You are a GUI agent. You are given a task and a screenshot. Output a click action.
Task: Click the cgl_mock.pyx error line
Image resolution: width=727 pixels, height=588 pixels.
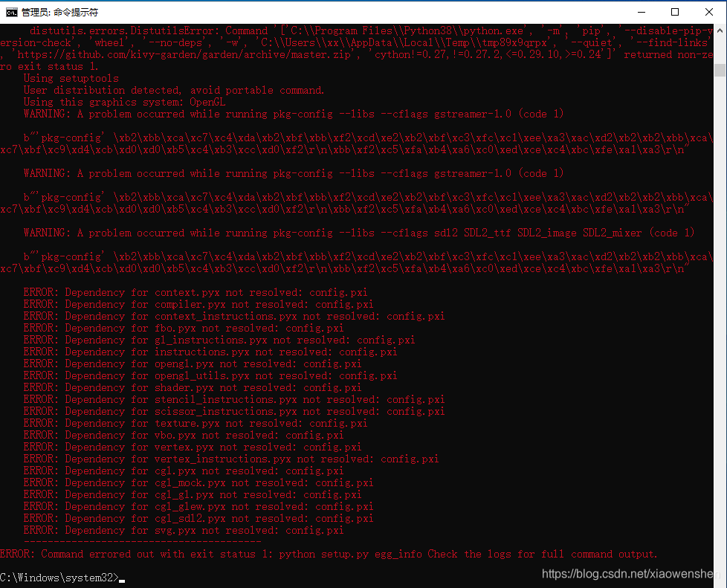point(198,482)
